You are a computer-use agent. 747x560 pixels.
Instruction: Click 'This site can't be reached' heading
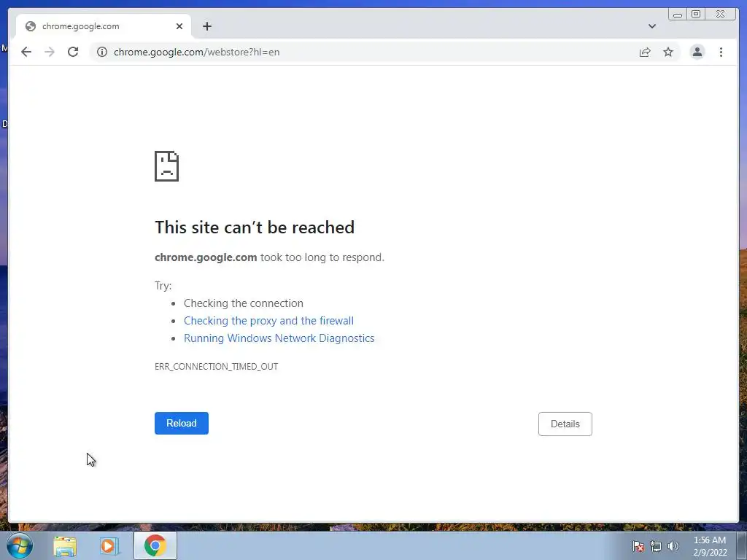255,227
